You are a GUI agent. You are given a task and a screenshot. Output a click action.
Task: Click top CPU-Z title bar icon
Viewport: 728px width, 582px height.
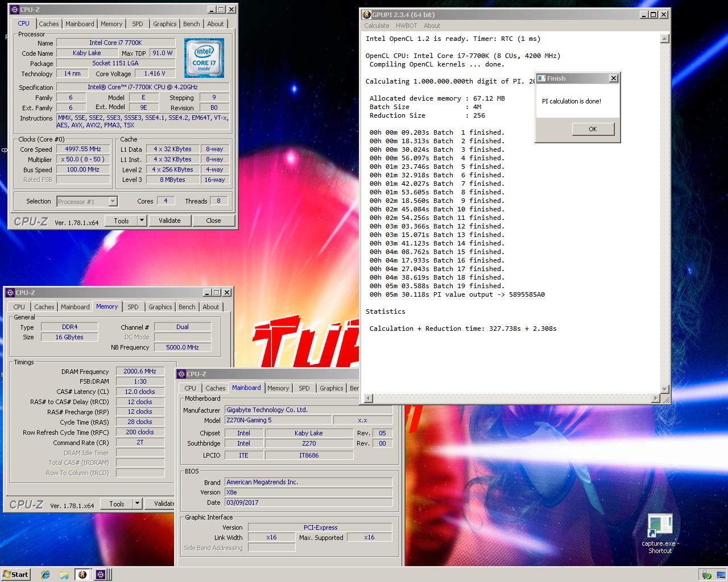click(15, 10)
